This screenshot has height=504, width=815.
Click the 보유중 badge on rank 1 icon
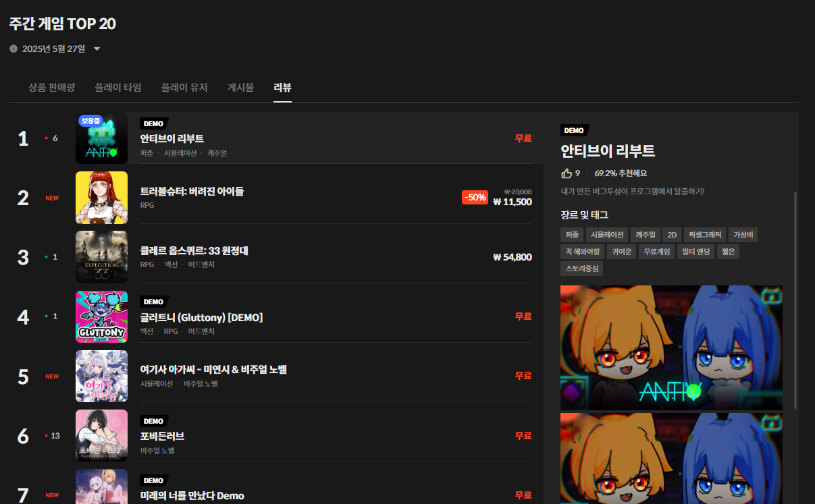90,121
